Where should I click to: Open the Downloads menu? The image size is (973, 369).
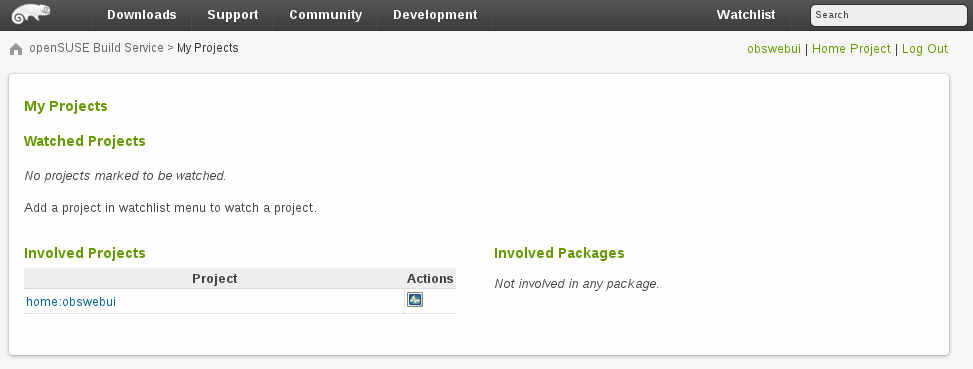pos(141,15)
